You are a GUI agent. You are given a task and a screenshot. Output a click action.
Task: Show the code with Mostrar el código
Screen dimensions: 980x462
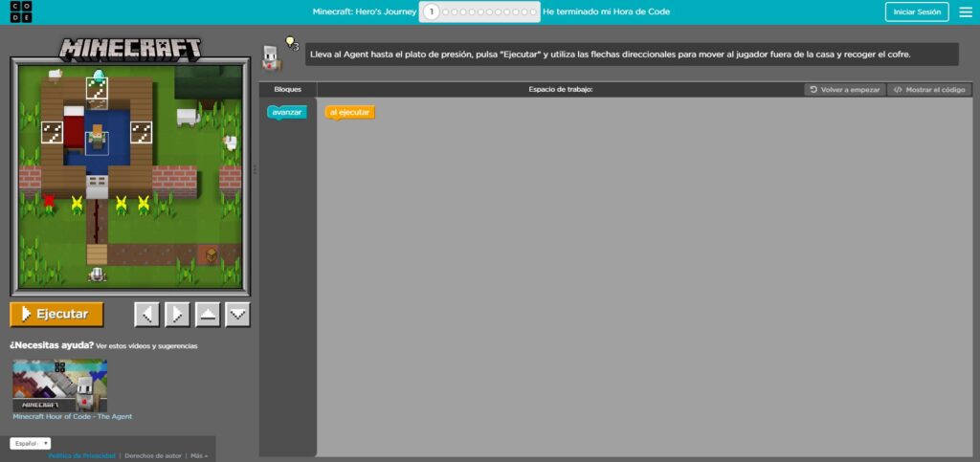[x=928, y=90]
